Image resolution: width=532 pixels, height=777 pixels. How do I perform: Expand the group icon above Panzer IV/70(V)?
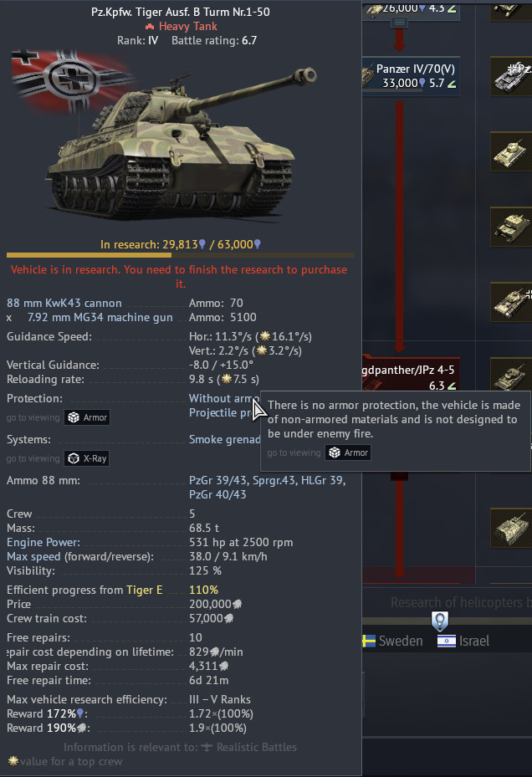pos(400,23)
